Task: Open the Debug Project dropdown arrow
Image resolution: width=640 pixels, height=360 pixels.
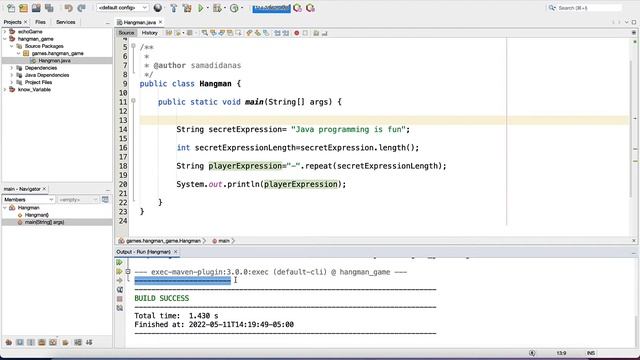Action: 225,8
